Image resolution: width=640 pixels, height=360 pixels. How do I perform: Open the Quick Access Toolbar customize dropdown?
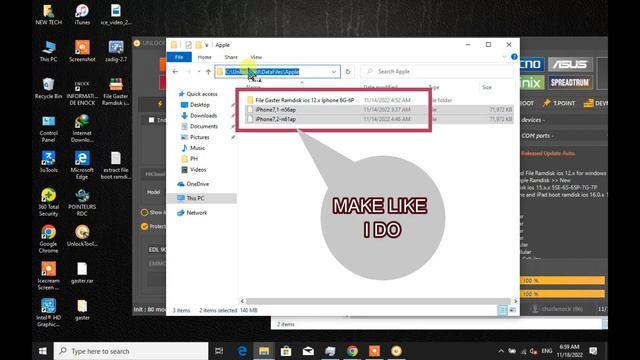(207, 45)
